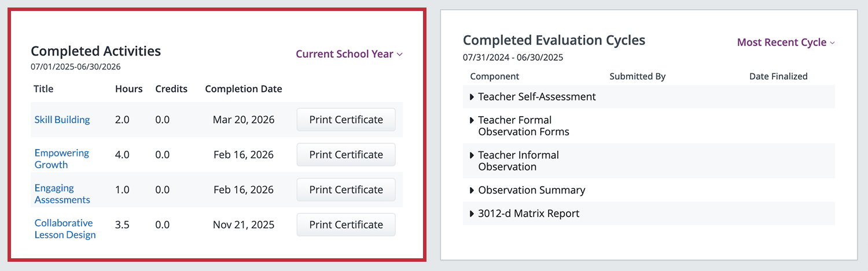Print certificate for Collaborative Lesson Design

pyautogui.click(x=346, y=225)
